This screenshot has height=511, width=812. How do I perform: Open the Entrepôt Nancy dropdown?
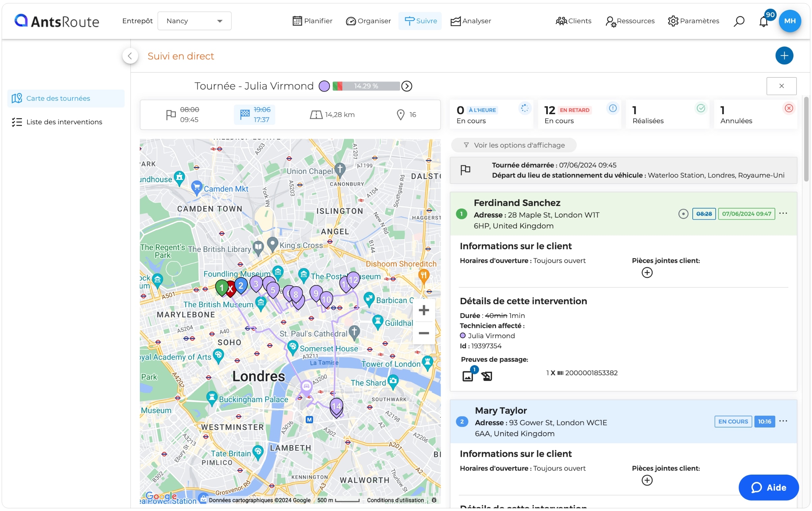194,21
